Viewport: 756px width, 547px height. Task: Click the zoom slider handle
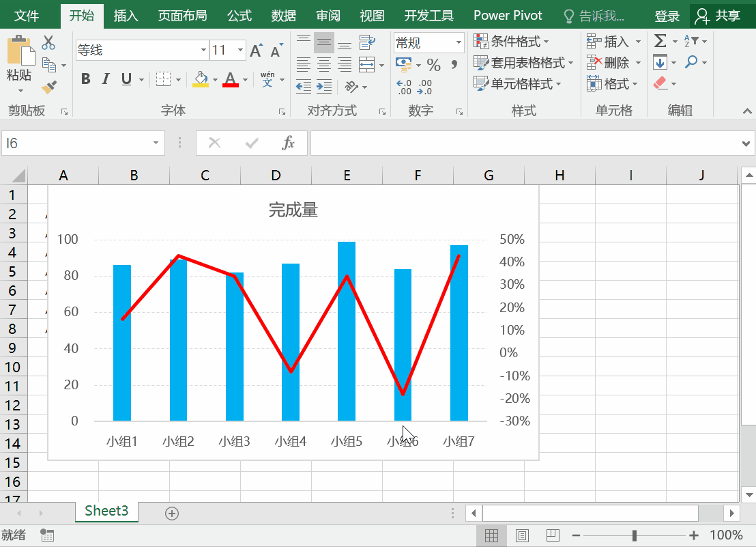pos(634,535)
